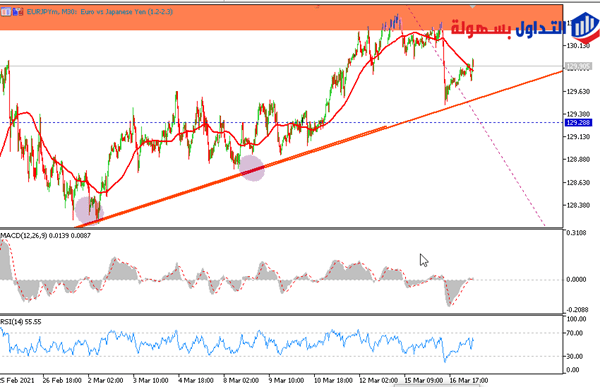The height and width of the screenshot is (387, 600).
Task: Click the 3 Mar 10:00 time label
Action: (150, 380)
